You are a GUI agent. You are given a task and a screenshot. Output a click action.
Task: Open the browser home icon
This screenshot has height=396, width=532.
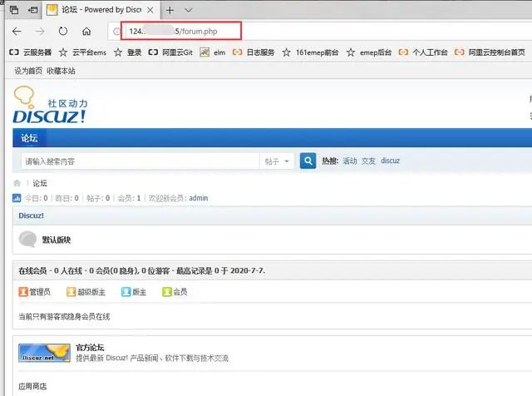coord(86,32)
